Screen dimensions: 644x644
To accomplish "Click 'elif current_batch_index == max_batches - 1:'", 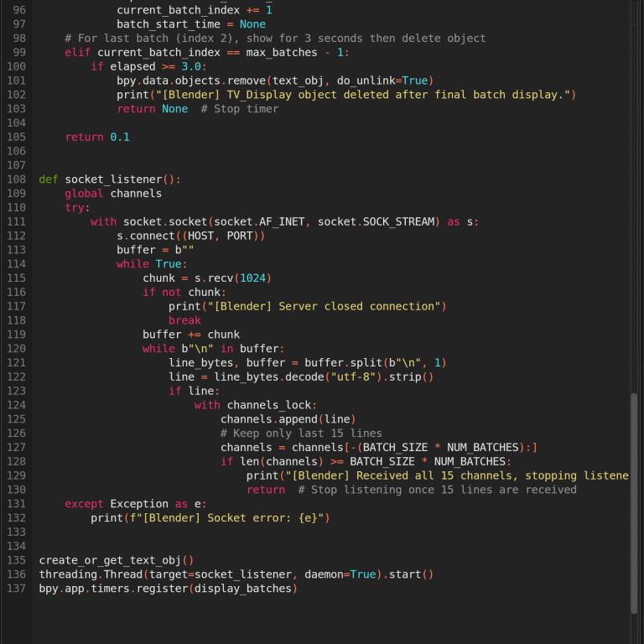I will pyautogui.click(x=207, y=53).
